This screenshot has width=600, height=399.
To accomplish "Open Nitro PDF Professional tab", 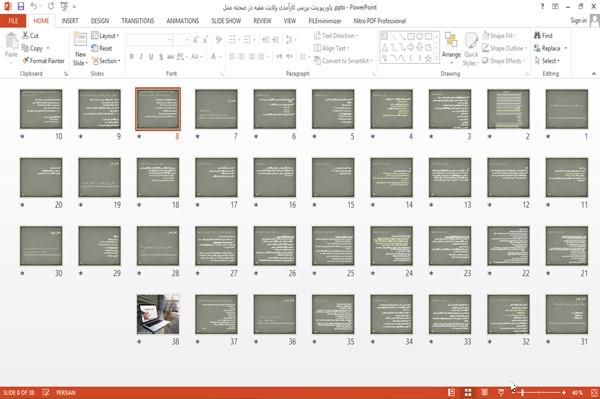I will pyautogui.click(x=380, y=21).
